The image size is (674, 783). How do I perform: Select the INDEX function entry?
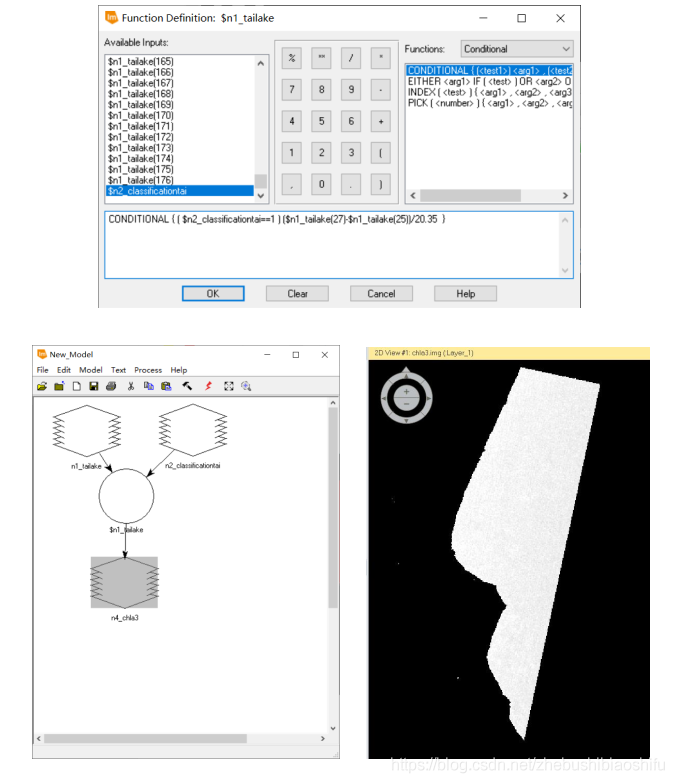tap(489, 92)
